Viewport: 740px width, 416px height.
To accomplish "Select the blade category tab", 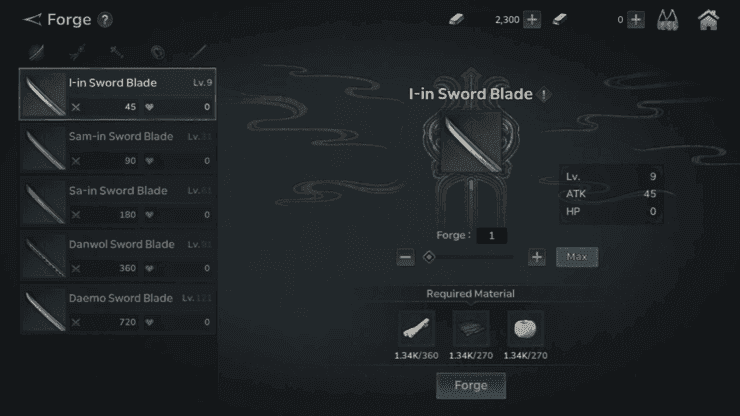I will tap(36, 52).
